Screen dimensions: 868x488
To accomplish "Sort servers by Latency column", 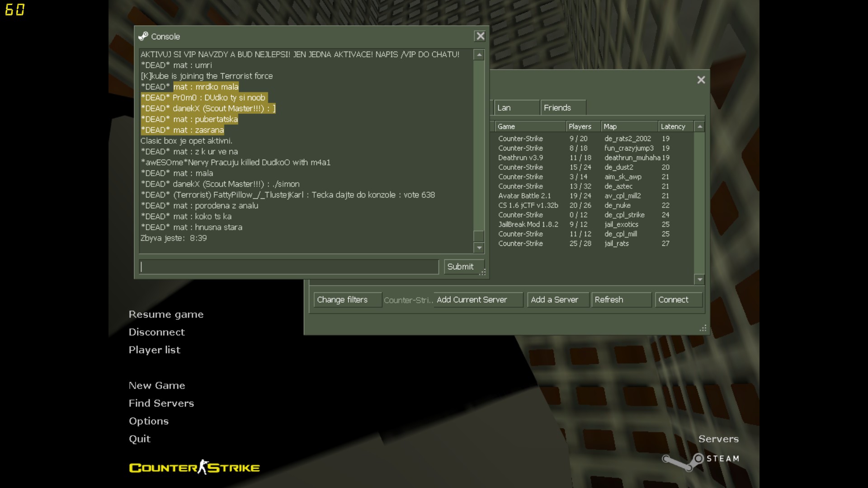I will (675, 127).
